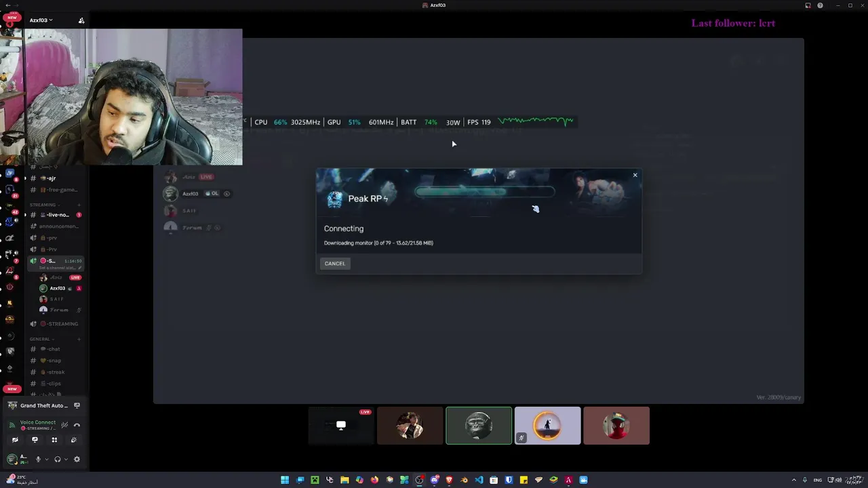
Task: Open Visual Studio Code from the taskbar
Action: pos(479,480)
